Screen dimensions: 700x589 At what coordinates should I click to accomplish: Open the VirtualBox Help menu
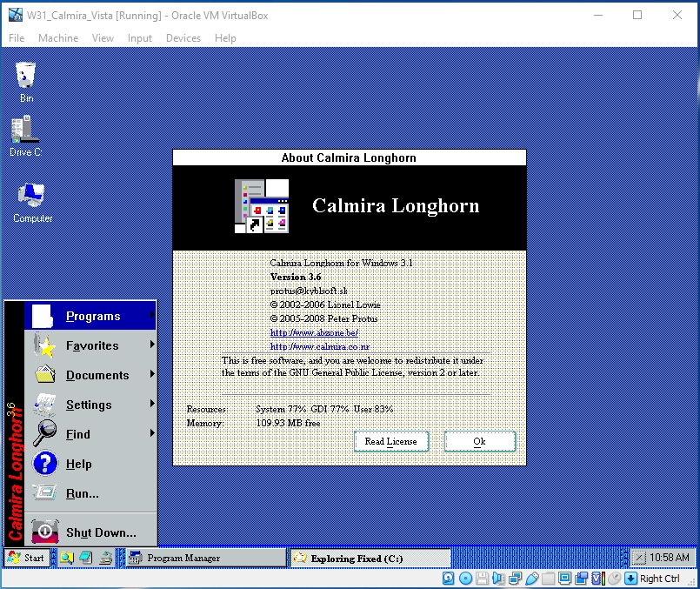pos(225,38)
